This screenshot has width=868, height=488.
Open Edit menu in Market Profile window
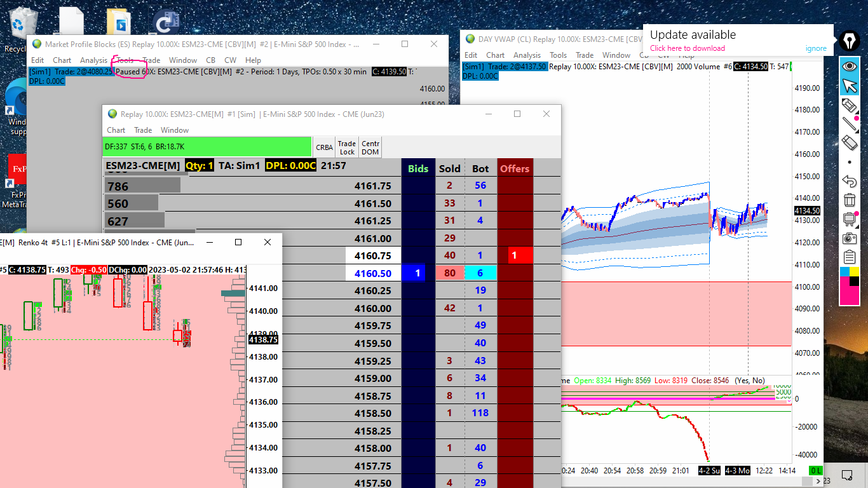pos(37,60)
